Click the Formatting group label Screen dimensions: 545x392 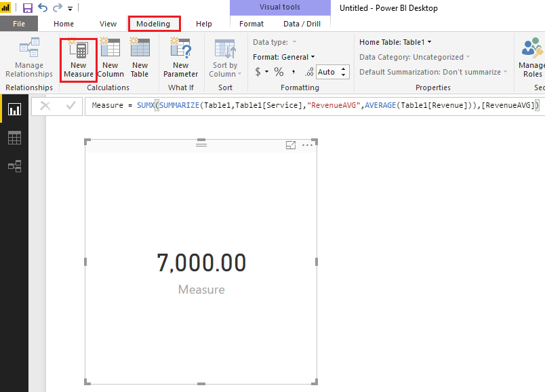(300, 87)
